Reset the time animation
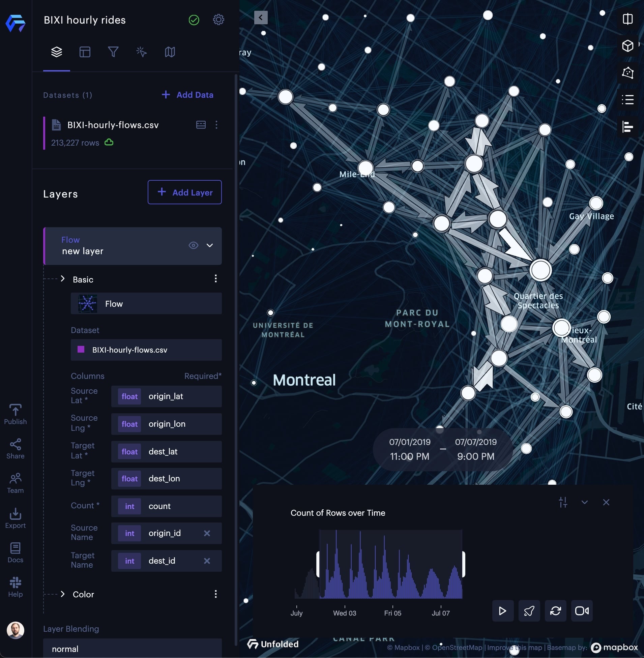Screen dimensions: 644x658 [555, 611]
